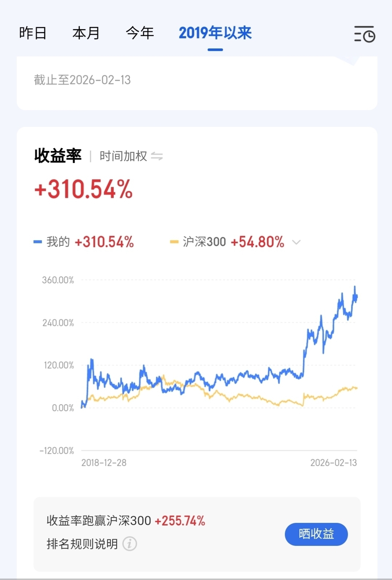Tap the 截止至2026-02-13 date text
Screen dimensions: 392x580
[82, 80]
